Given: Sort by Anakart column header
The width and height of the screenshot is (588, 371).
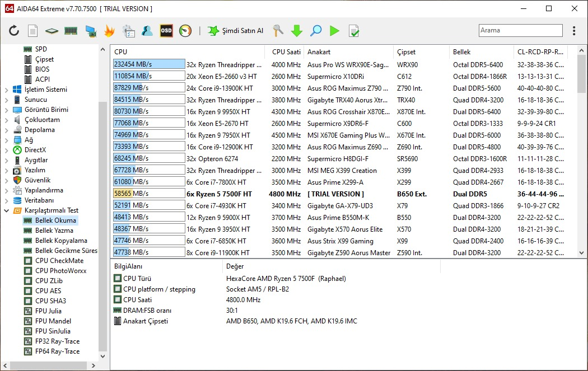Looking at the screenshot, I should point(348,52).
